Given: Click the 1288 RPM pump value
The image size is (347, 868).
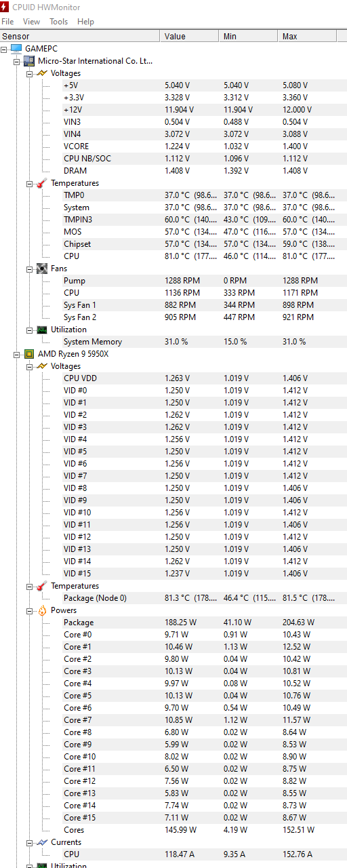Looking at the screenshot, I should pyautogui.click(x=182, y=281).
